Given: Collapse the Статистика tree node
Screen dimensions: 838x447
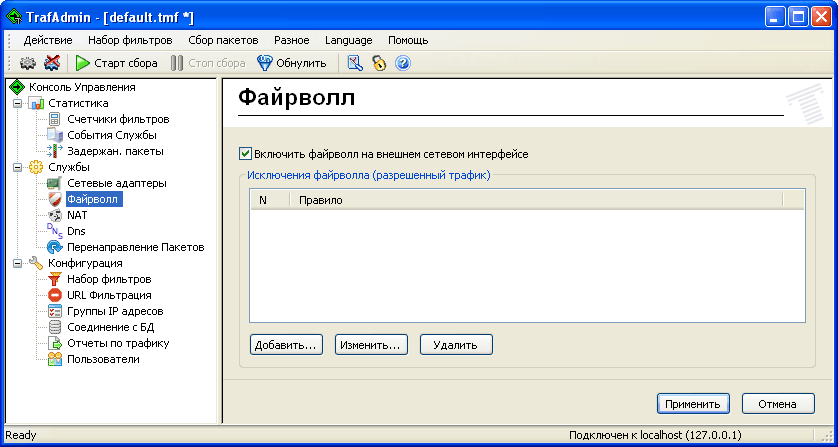Looking at the screenshot, I should click(18, 103).
